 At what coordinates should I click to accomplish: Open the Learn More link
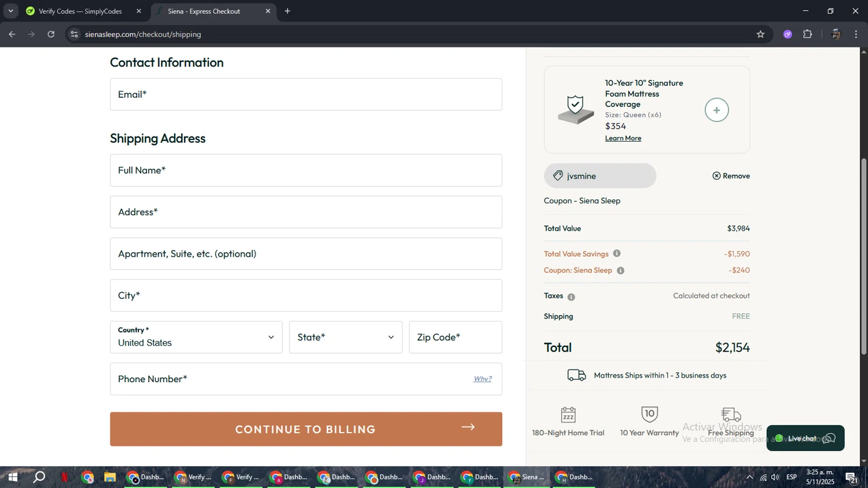623,138
